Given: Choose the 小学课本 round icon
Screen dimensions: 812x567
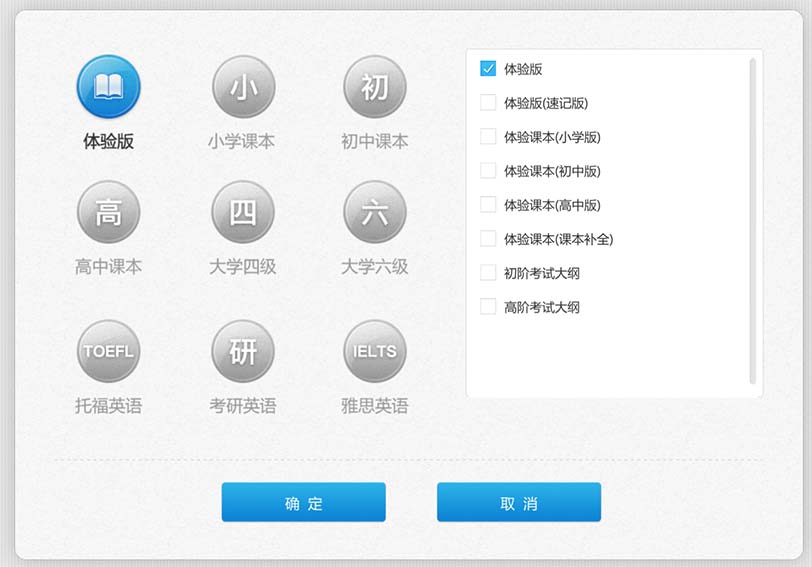Looking at the screenshot, I should click(x=242, y=87).
